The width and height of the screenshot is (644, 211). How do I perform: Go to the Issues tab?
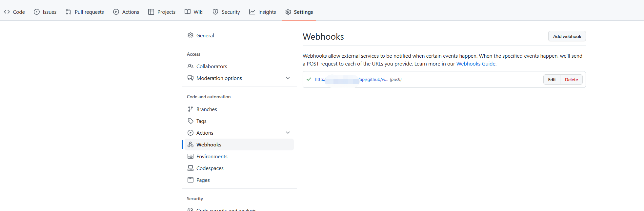[45, 12]
